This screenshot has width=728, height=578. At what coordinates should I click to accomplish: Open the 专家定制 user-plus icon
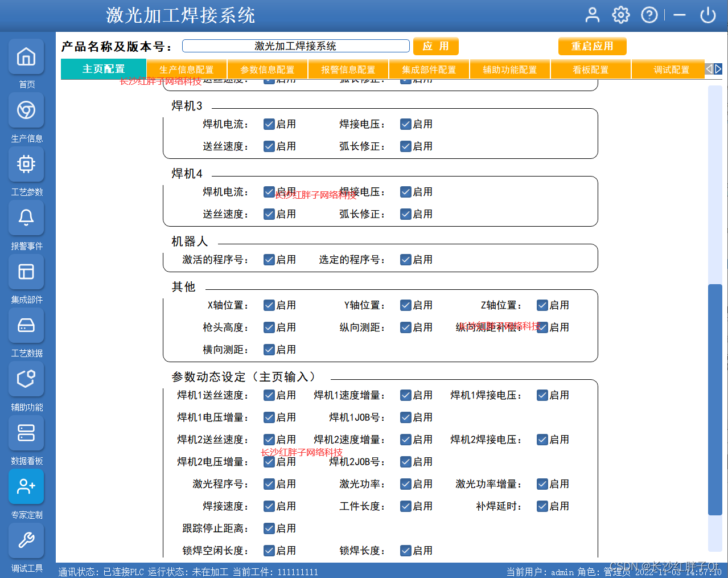pyautogui.click(x=26, y=486)
